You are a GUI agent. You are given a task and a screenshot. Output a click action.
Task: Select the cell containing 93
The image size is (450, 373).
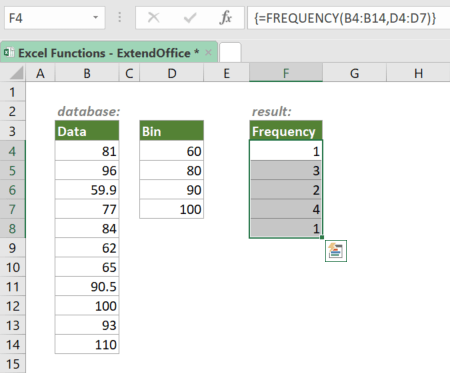coord(87,325)
